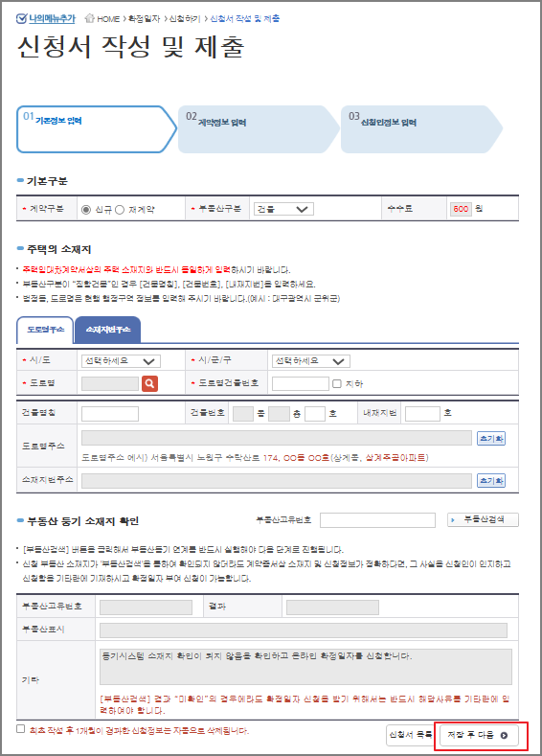Click the 내재지번 input field
The height and width of the screenshot is (756, 542).
point(422,414)
